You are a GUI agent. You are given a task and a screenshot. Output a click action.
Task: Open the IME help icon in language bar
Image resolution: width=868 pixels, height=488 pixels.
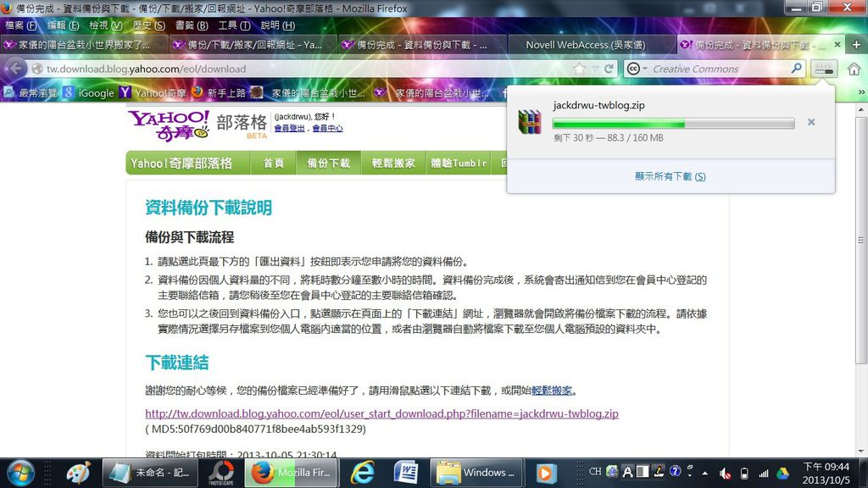click(x=675, y=471)
